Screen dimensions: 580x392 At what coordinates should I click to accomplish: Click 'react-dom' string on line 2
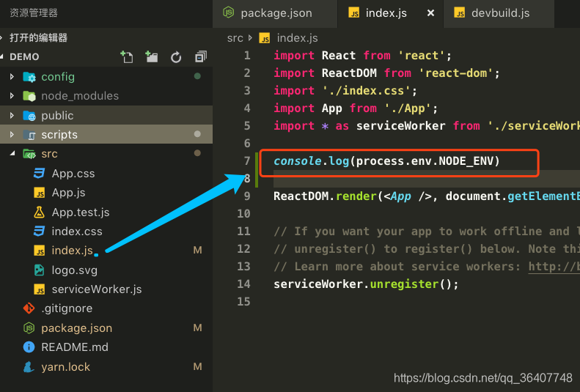pos(456,73)
